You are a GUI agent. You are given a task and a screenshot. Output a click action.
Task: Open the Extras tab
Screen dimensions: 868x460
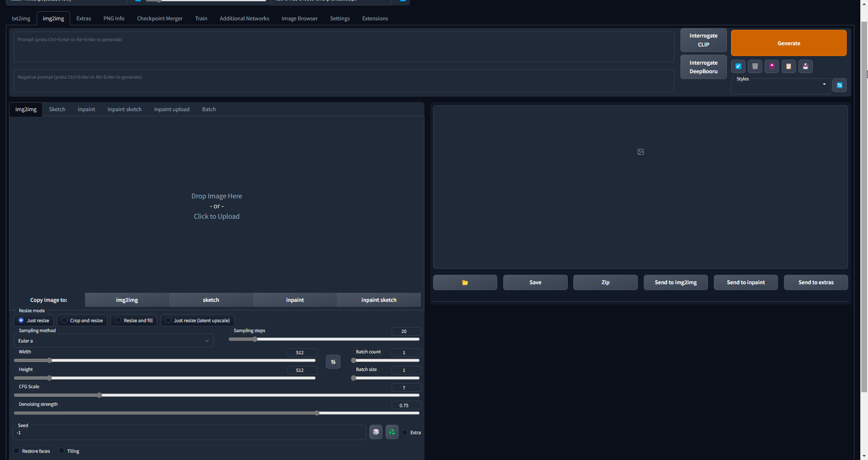coord(84,19)
